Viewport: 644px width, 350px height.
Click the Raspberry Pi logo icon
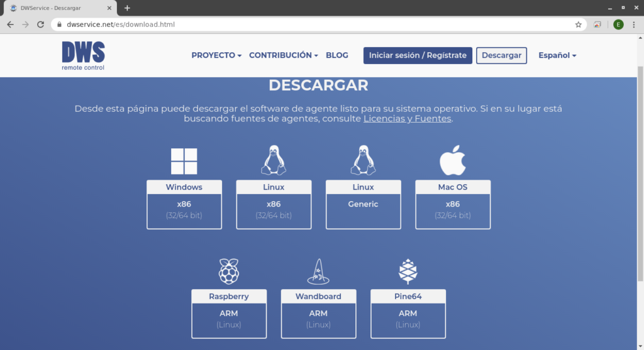click(229, 271)
